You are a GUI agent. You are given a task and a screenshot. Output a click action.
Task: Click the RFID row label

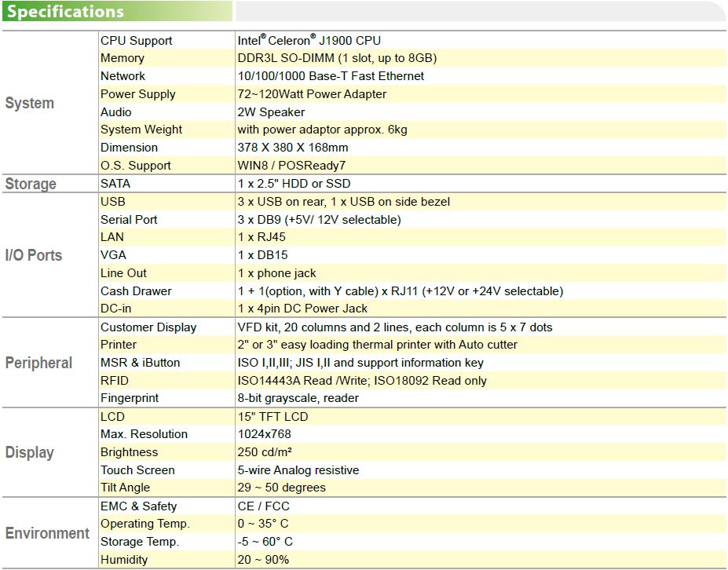click(x=114, y=381)
